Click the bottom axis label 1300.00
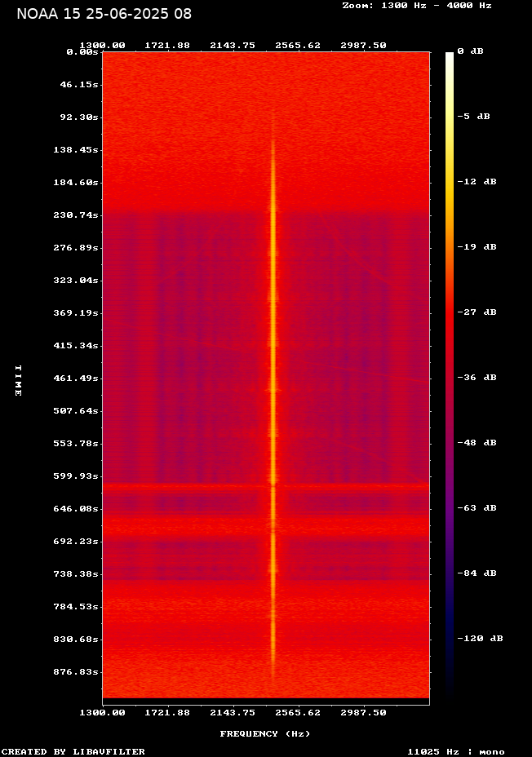 click(102, 713)
